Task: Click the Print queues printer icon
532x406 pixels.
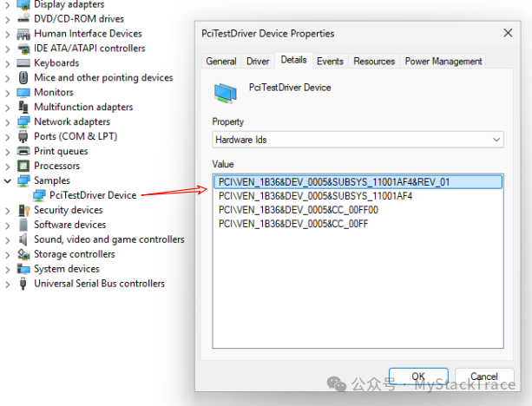Action: [x=23, y=151]
